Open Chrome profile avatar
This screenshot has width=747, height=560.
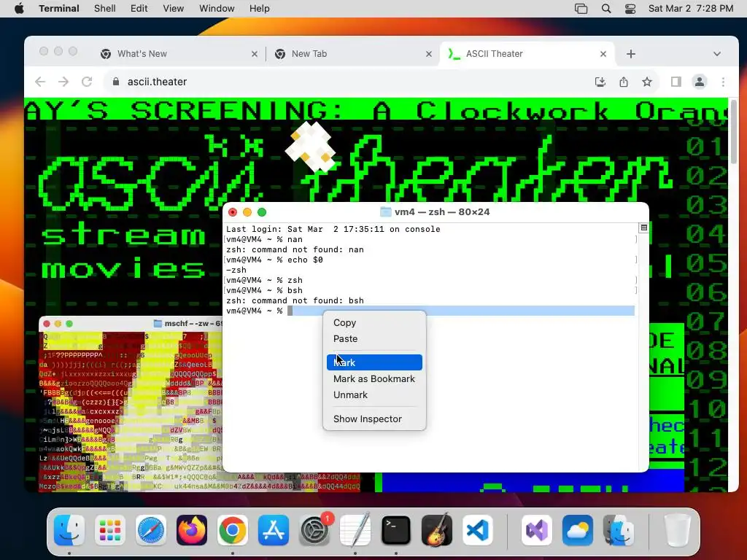point(700,82)
